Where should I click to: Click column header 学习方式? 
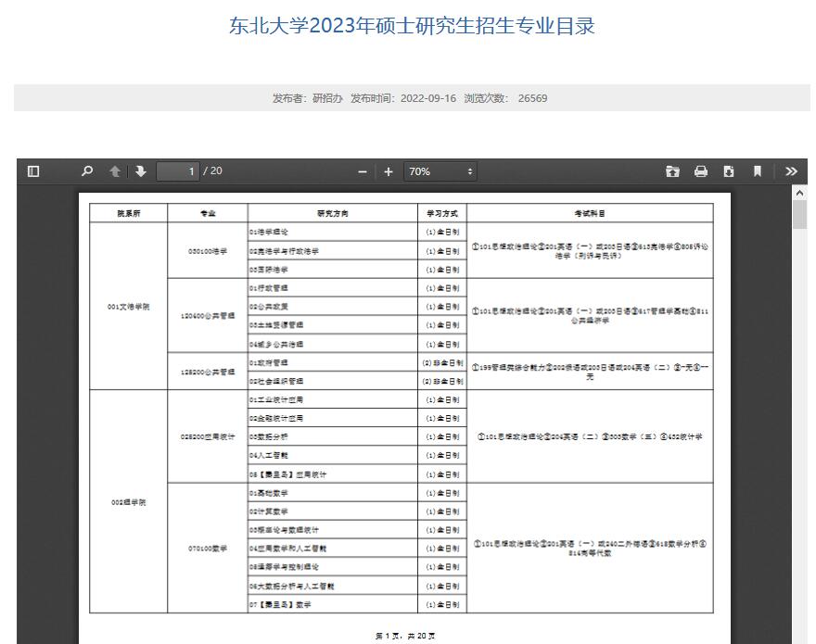[x=442, y=213]
